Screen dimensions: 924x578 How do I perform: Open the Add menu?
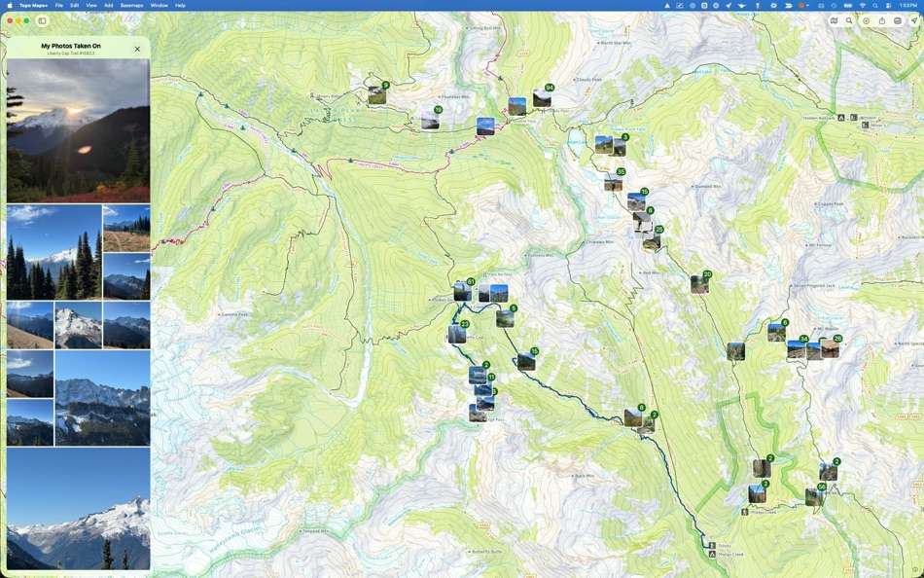[x=107, y=5]
